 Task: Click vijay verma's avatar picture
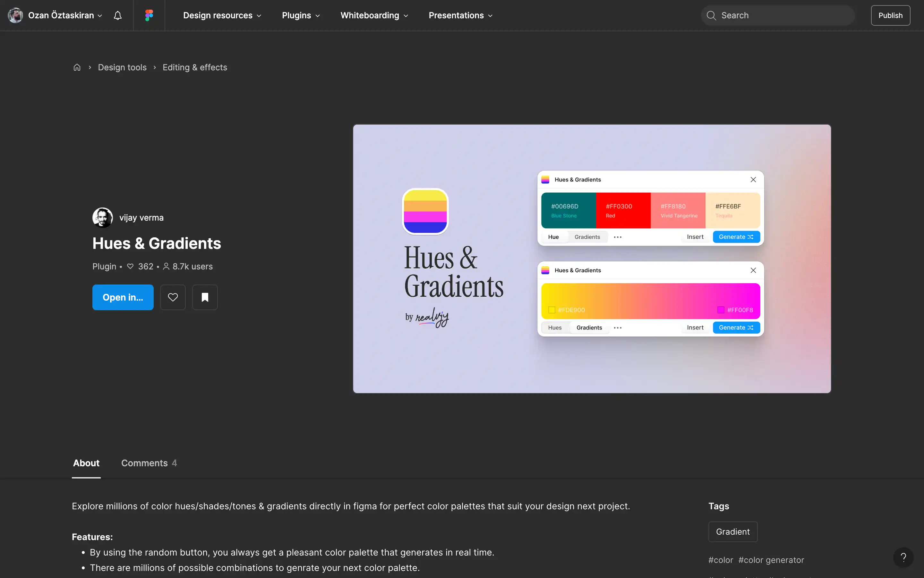(102, 217)
